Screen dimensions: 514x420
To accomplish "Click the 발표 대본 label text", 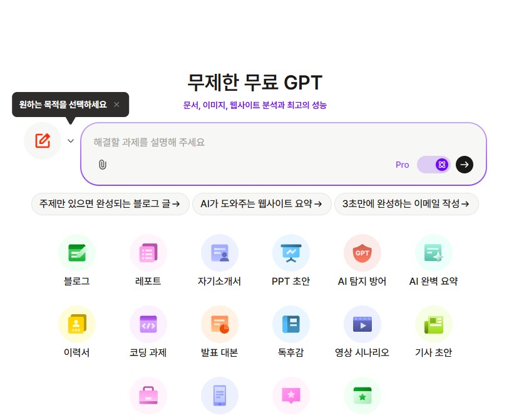I will click(219, 352).
